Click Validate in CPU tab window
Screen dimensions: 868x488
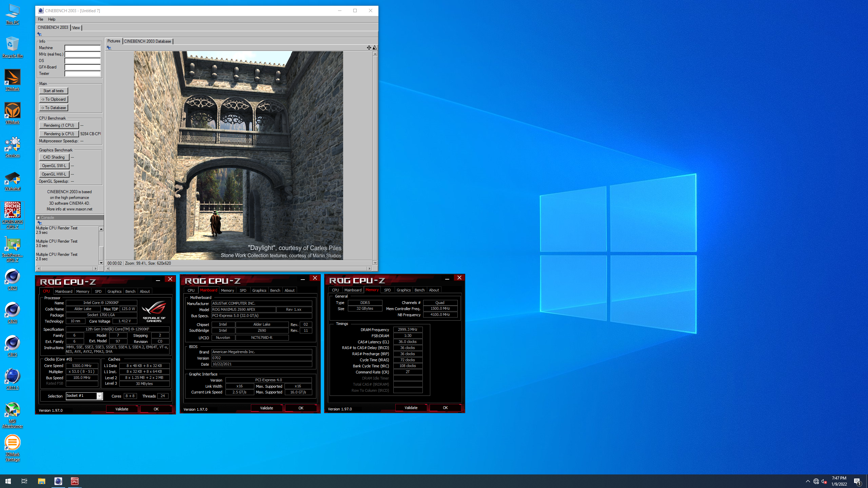coord(122,409)
